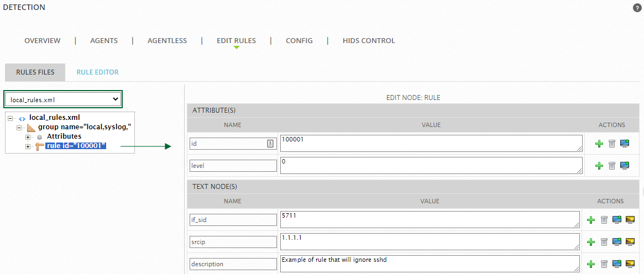Expand the rule id="100001" node
The width and height of the screenshot is (644, 274).
[x=28, y=146]
